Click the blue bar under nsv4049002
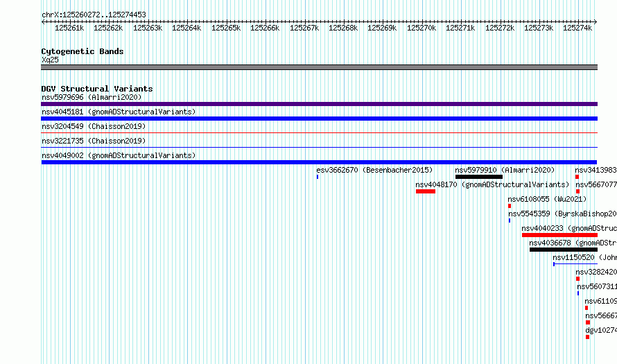Image resolution: width=617 pixels, height=364 pixels. (x=319, y=162)
